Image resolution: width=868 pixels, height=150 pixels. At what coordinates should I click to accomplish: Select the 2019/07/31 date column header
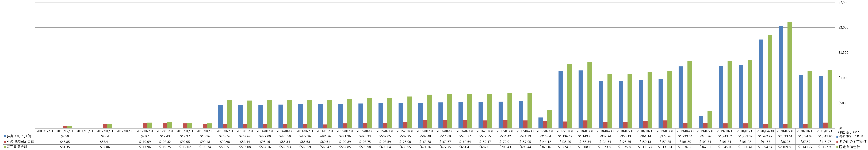pos(706,131)
